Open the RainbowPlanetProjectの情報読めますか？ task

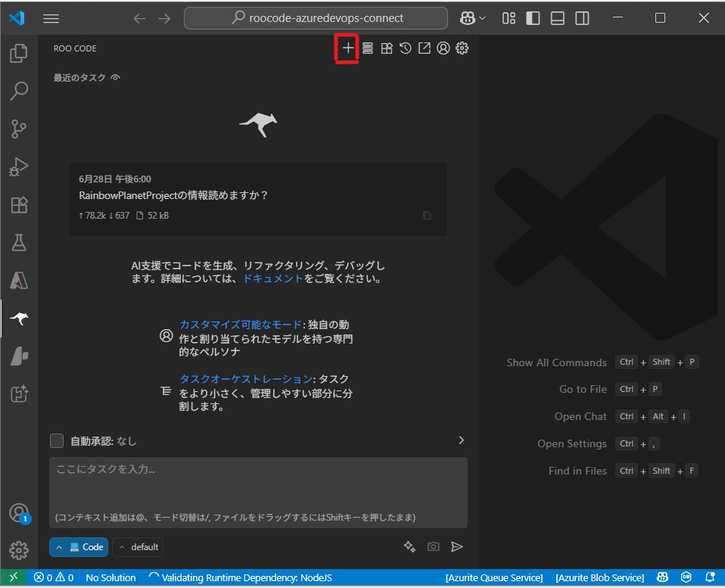click(x=258, y=199)
